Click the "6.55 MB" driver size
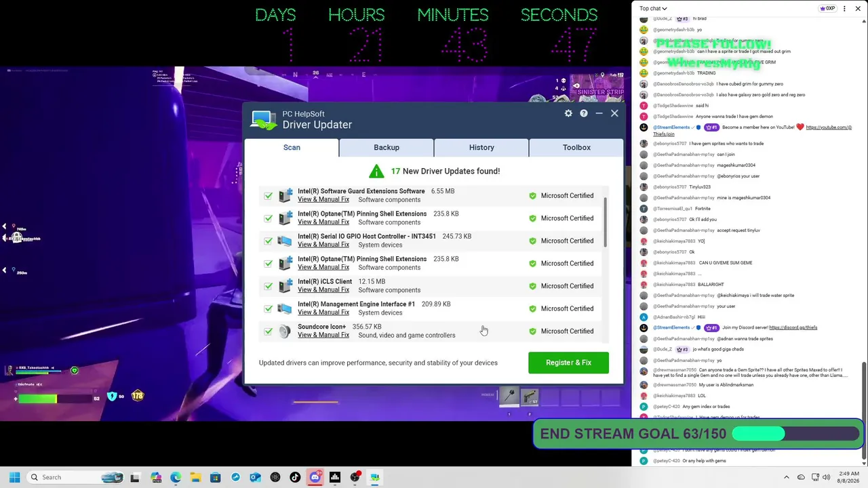This screenshot has height=488, width=868. tap(443, 191)
